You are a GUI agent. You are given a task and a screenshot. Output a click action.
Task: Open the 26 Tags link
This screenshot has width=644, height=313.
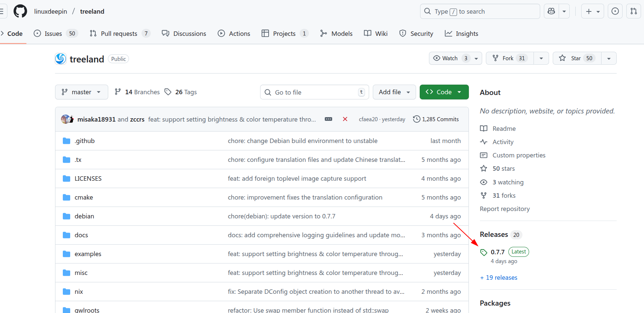[181, 92]
